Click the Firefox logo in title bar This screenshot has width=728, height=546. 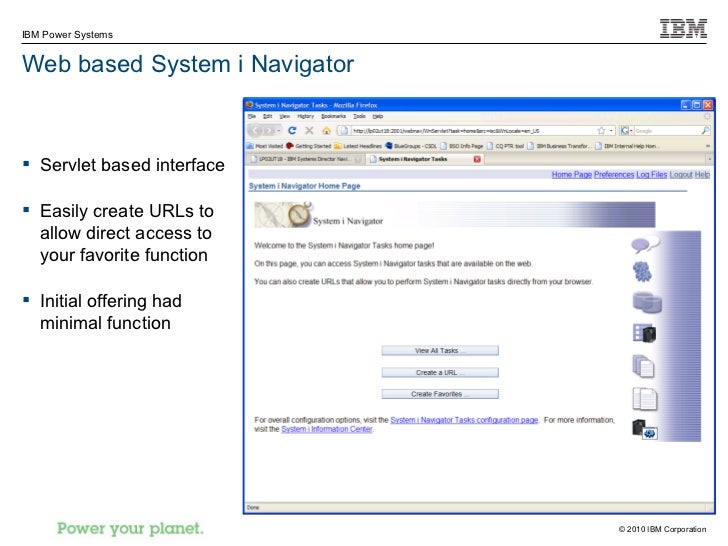[249, 105]
